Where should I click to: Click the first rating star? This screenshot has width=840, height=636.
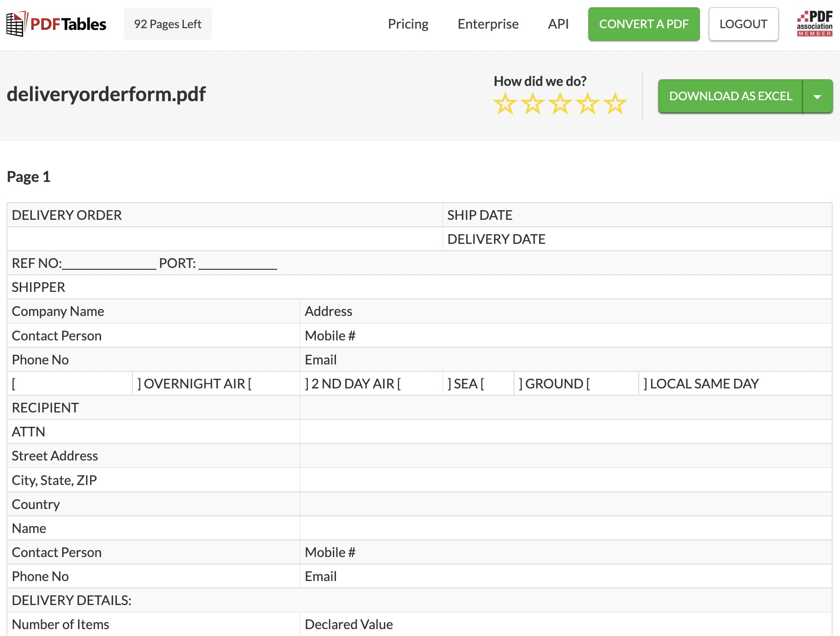tap(505, 103)
